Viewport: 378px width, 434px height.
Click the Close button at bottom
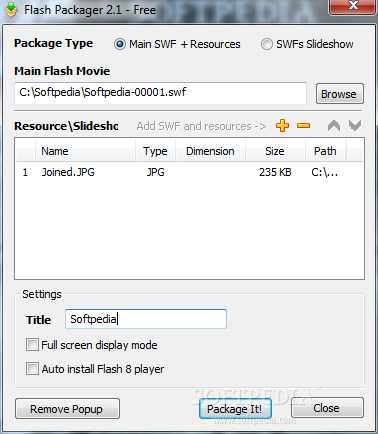click(327, 408)
